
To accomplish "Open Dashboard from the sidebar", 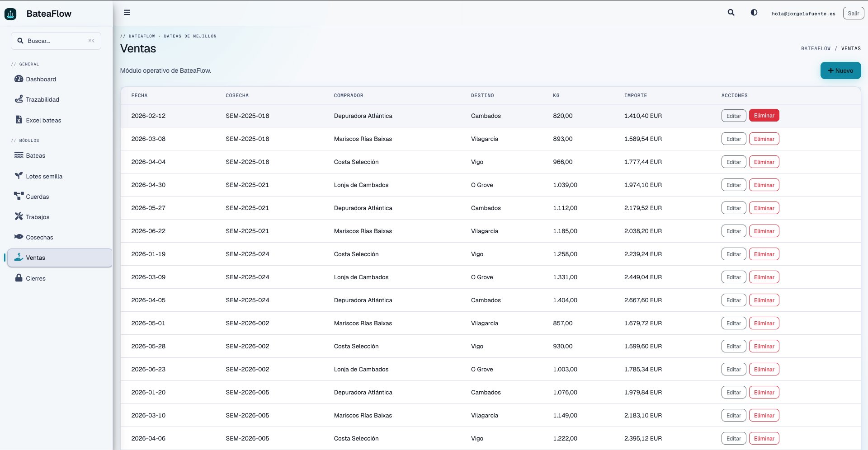I will tap(60, 79).
